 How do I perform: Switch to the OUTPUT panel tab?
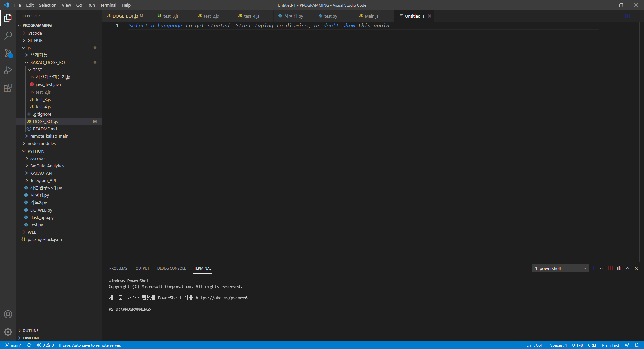[x=142, y=268]
